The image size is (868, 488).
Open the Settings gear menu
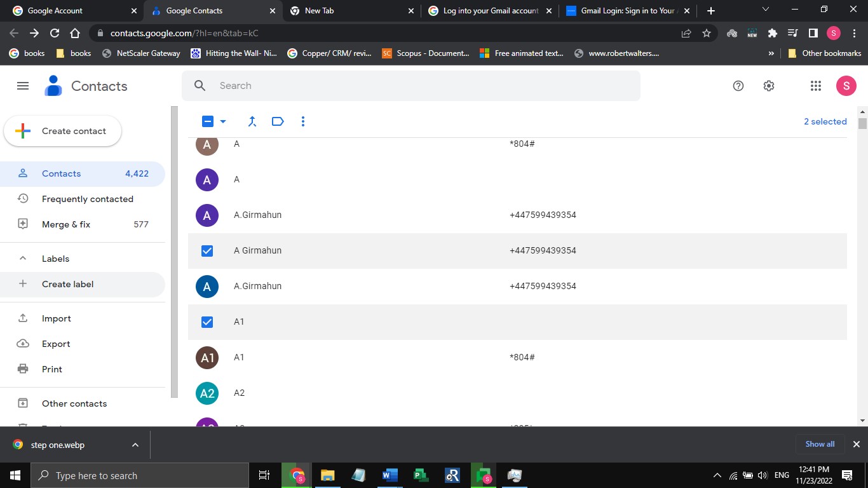pos(769,86)
